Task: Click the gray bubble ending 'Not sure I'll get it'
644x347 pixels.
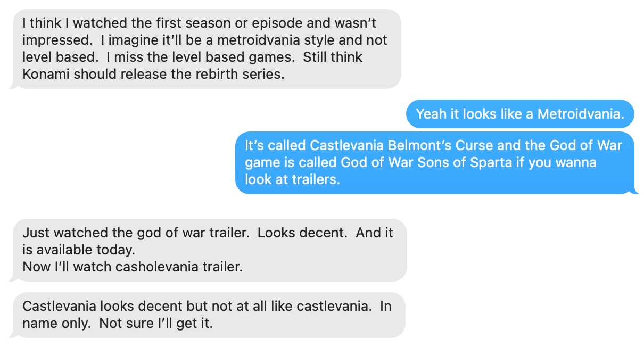Action: click(x=208, y=315)
